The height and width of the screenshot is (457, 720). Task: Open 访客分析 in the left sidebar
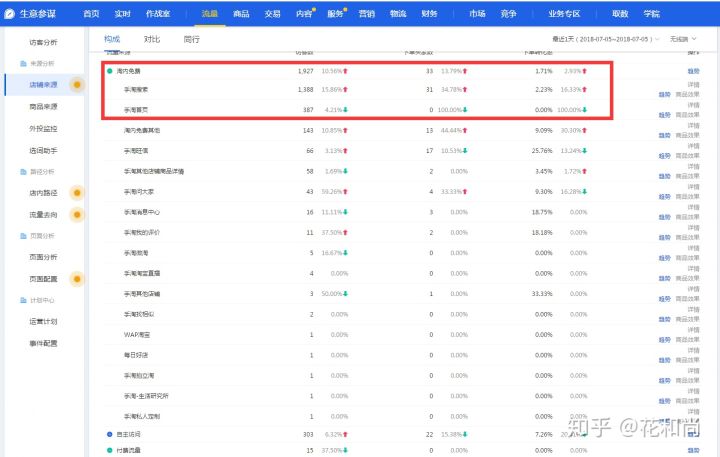43,42
